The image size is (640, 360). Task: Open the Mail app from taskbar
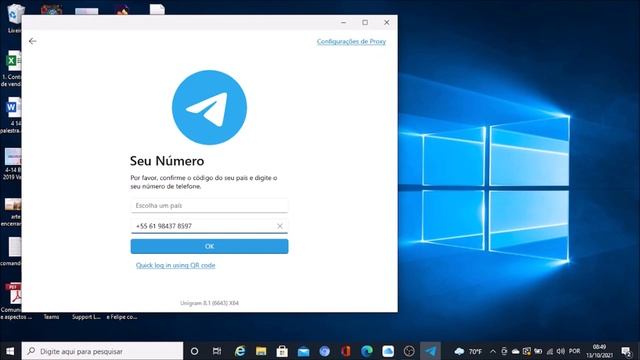pyautogui.click(x=303, y=351)
